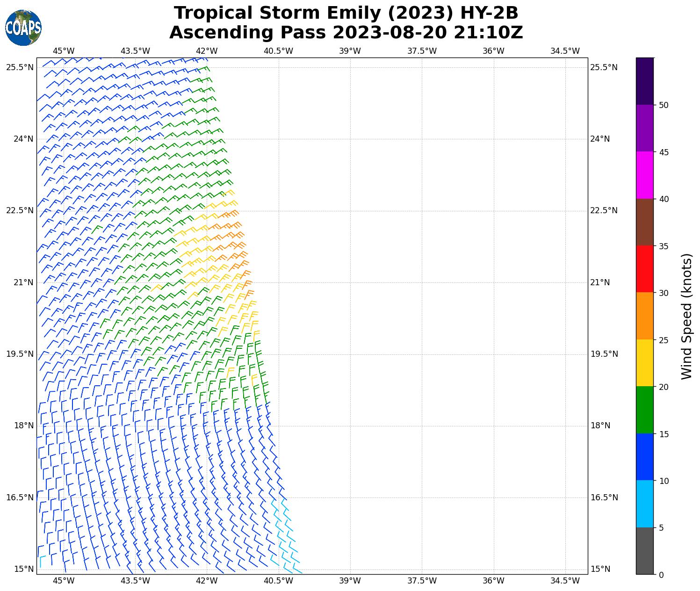Click the COAPS globe logo
This screenshot has height=591, width=700.
tap(23, 28)
